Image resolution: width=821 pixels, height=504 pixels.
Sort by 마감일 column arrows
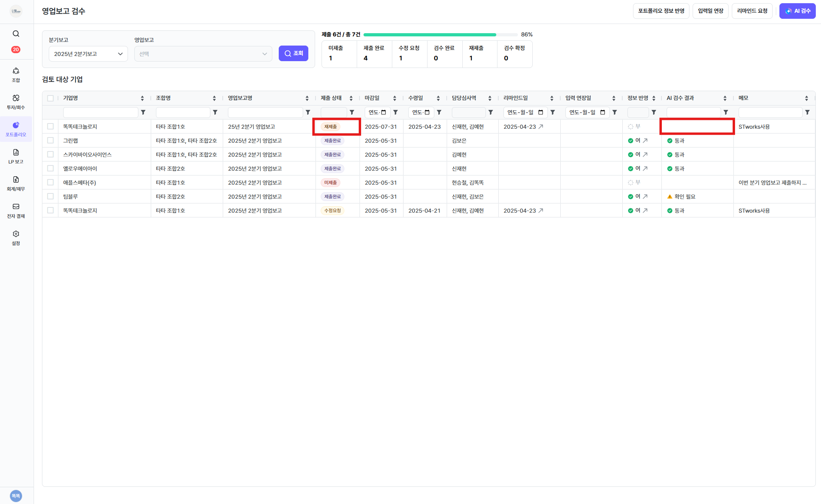395,98
